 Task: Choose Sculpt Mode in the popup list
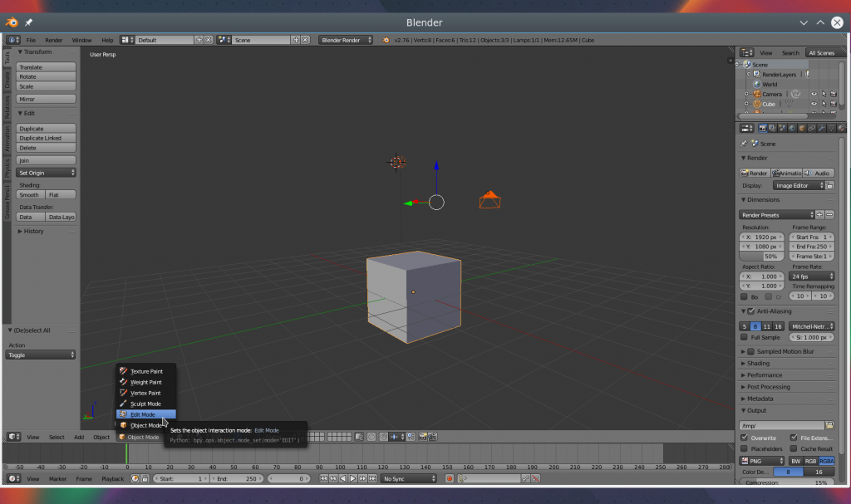click(145, 404)
